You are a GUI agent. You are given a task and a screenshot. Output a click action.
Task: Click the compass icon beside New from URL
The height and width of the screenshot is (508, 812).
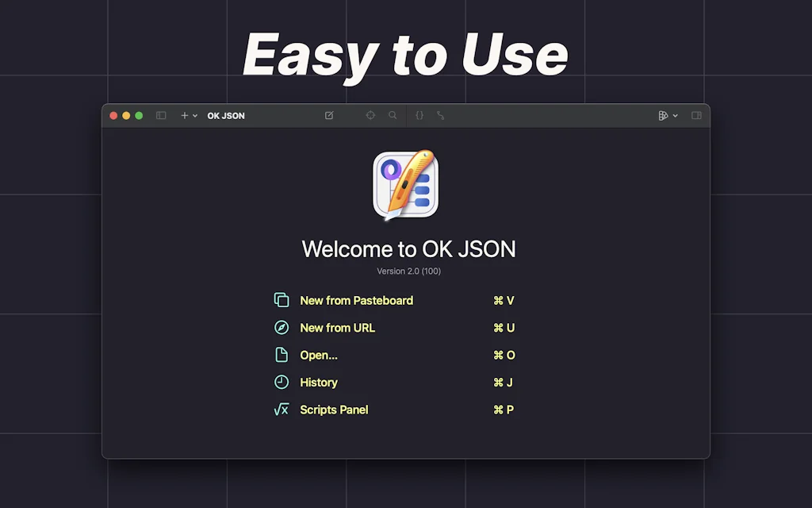(282, 327)
